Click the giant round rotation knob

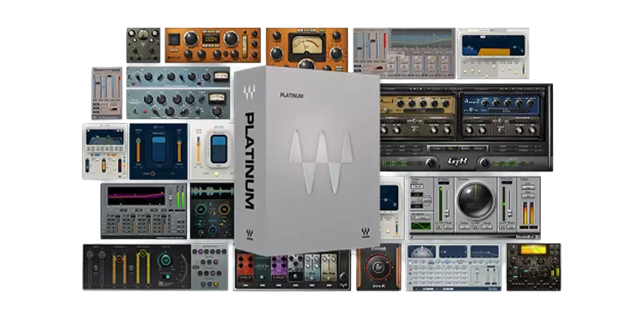point(476,200)
